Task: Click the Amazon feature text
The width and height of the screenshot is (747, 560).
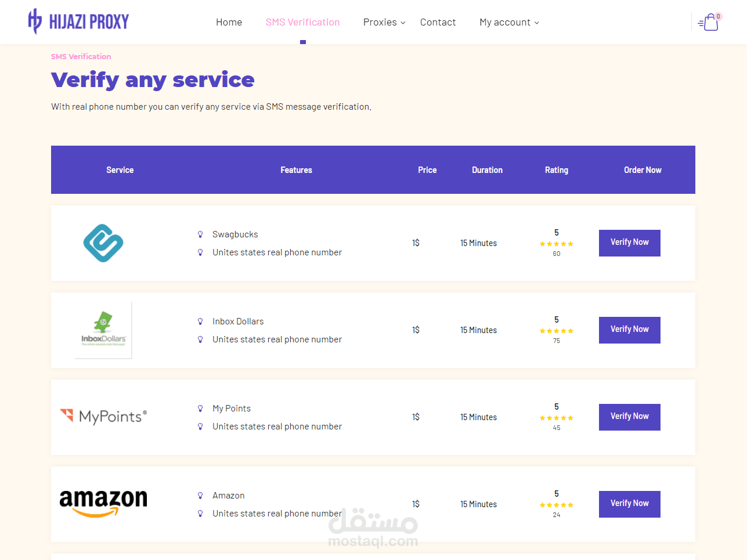Action: [229, 496]
